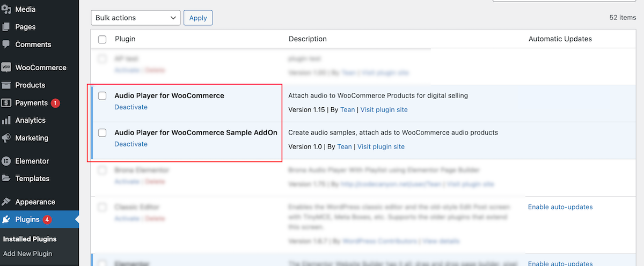Open Installed Plugins submenu item

[x=30, y=239]
